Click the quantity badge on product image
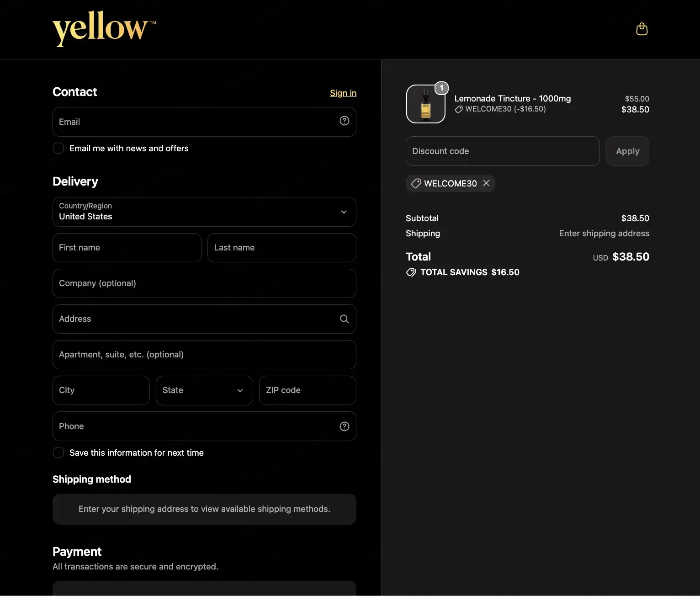 (441, 88)
